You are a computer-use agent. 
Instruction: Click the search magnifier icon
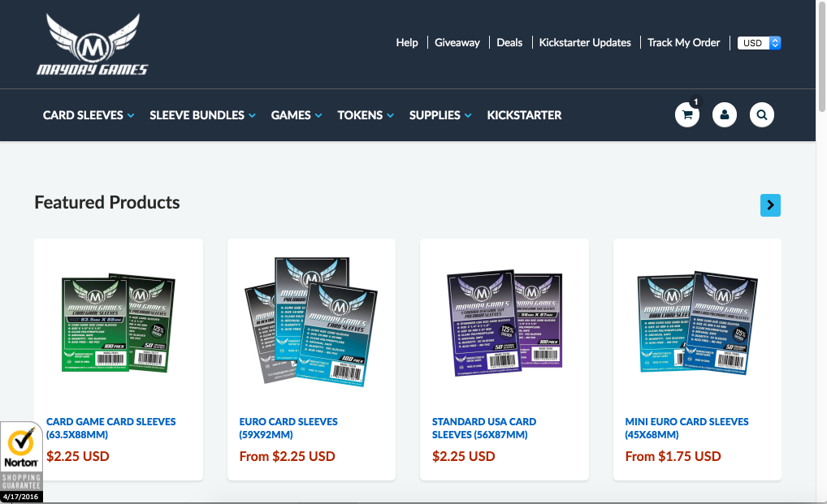pos(762,114)
